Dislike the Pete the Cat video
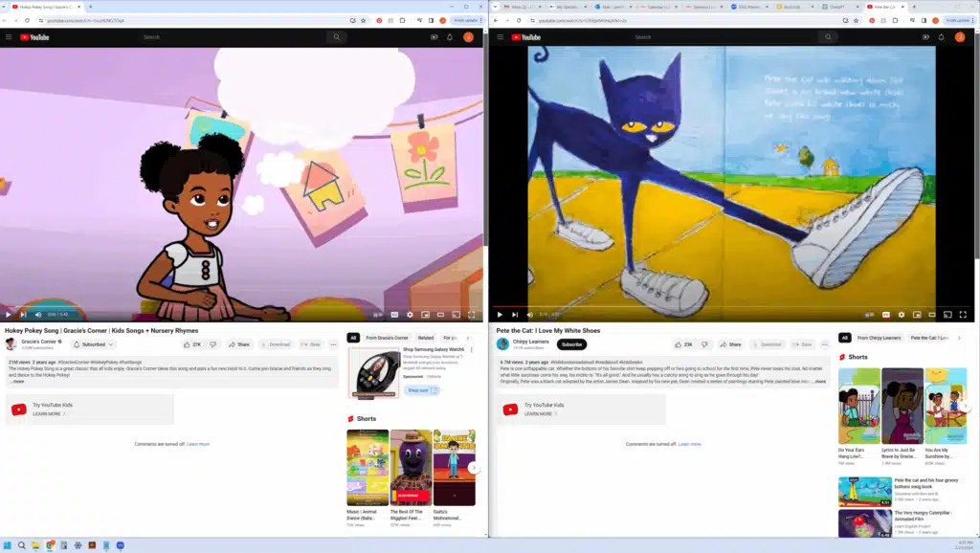The image size is (980, 553). [x=704, y=344]
